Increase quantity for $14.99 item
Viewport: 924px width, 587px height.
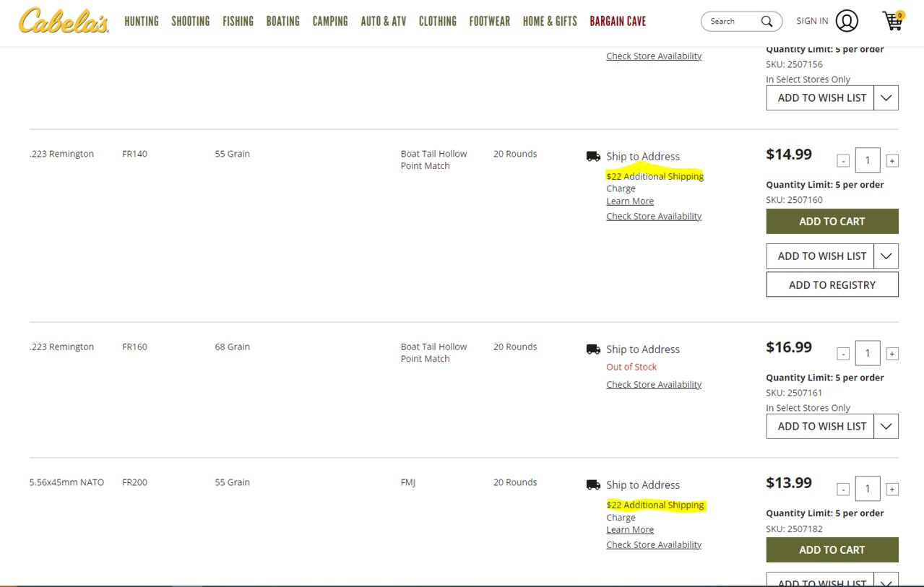892,160
